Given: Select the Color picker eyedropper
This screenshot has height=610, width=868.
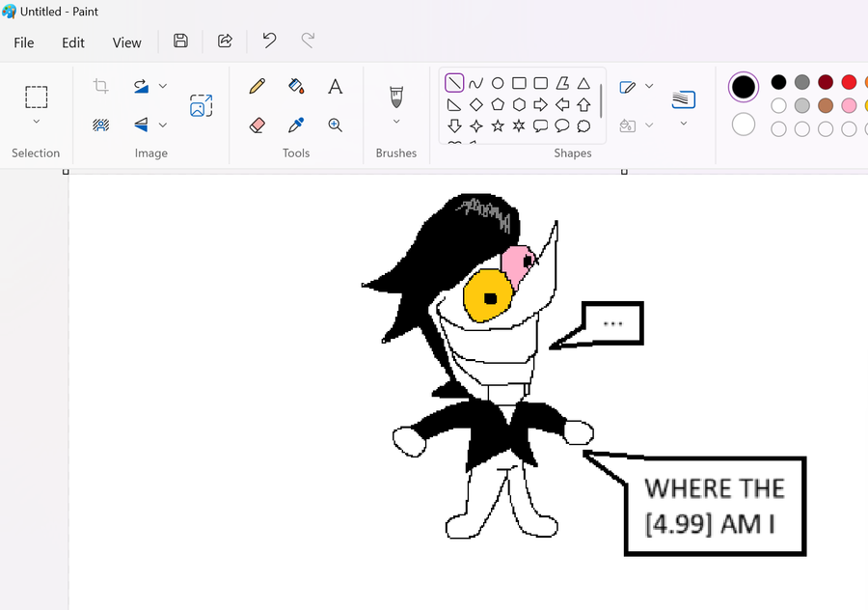Looking at the screenshot, I should tap(296, 125).
